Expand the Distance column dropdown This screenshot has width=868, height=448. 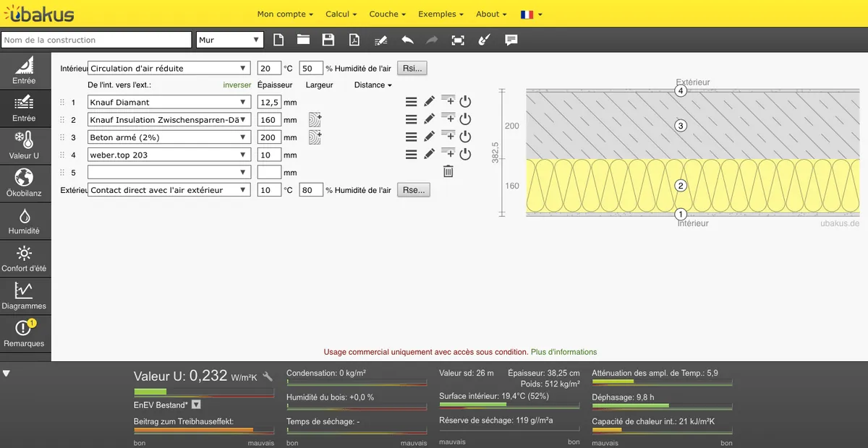pos(373,85)
